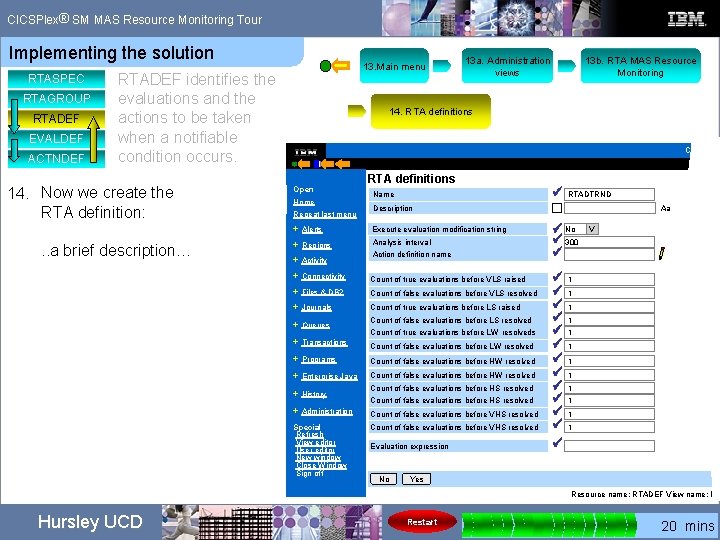Go to tour step 13a. Administration views
The width and height of the screenshot is (720, 540).
coord(507,66)
